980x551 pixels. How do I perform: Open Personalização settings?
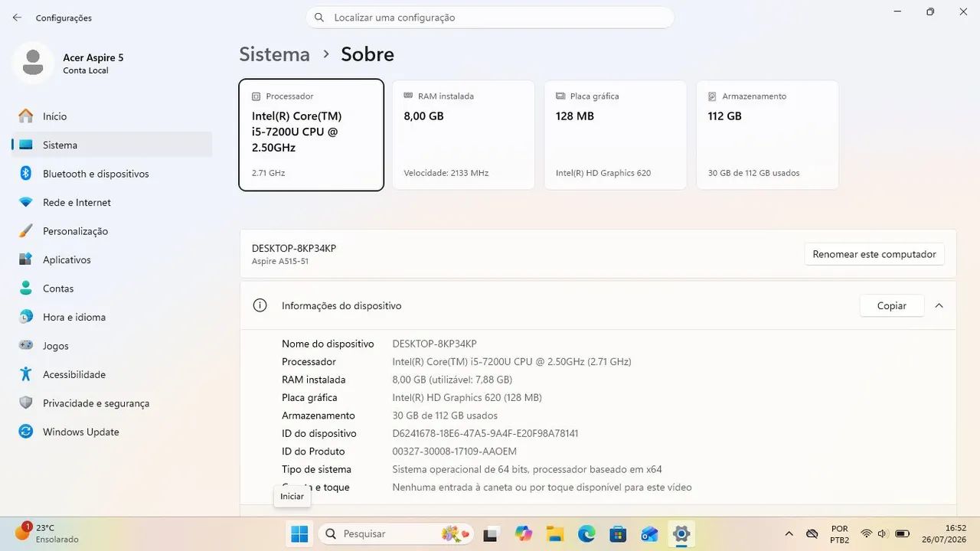tap(112, 231)
